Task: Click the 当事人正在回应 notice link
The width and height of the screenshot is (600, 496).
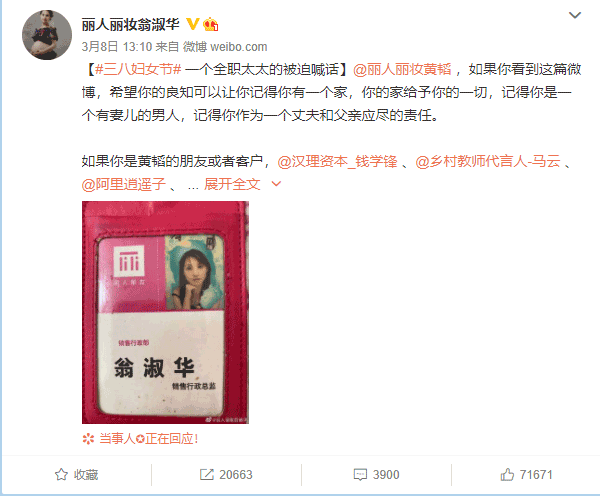Action: click(148, 439)
